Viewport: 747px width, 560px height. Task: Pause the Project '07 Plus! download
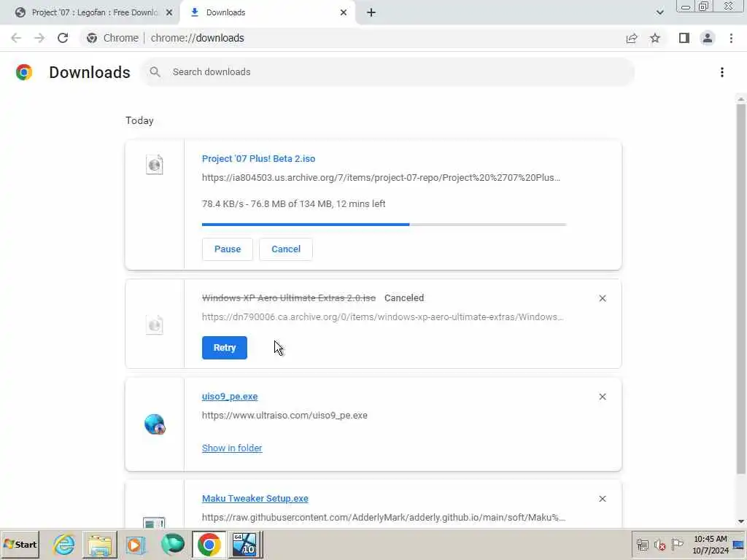click(x=228, y=249)
